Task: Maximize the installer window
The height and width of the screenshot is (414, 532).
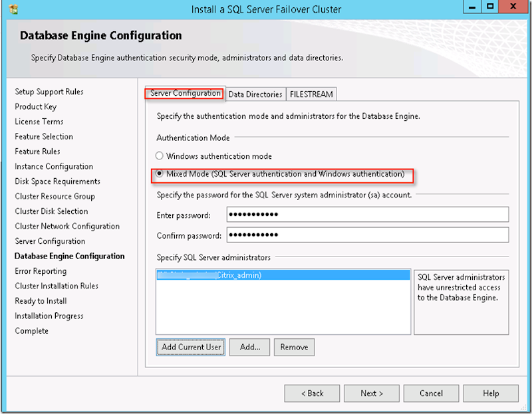Action: [x=490, y=7]
